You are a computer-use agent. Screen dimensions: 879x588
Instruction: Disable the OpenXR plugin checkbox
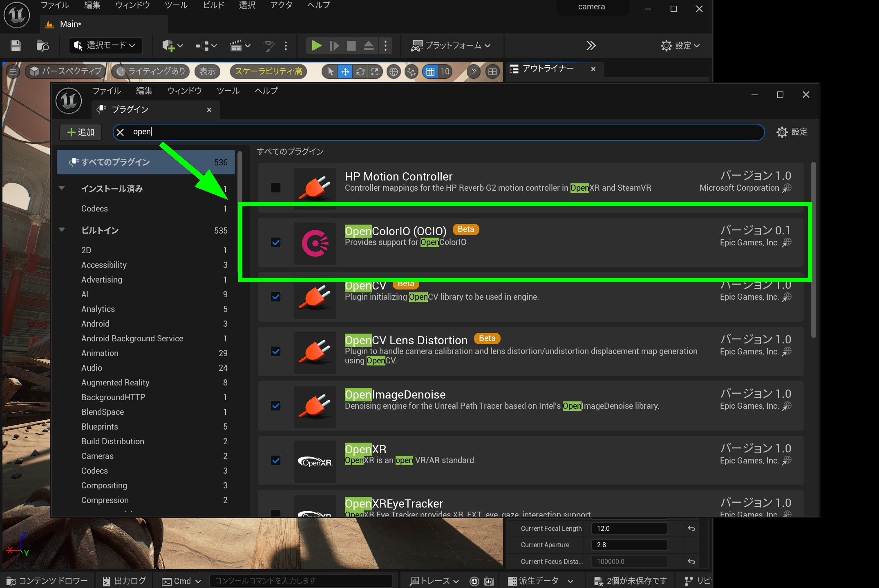(276, 461)
